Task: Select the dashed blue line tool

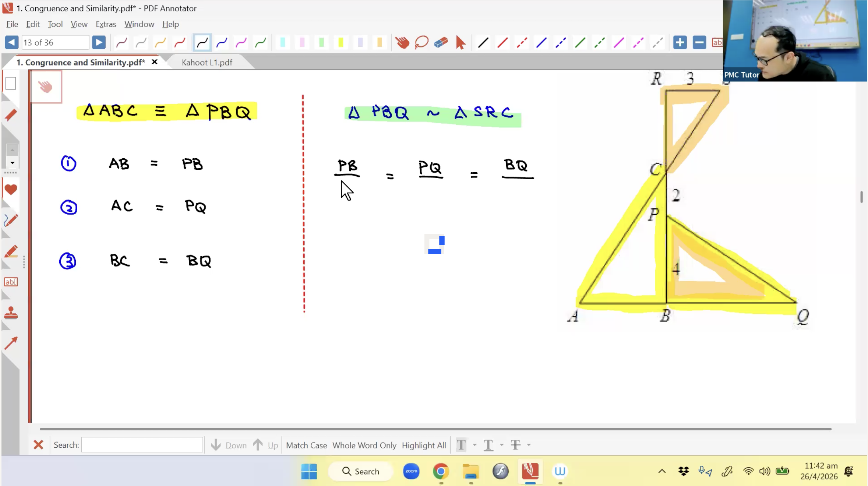Action: 561,43
